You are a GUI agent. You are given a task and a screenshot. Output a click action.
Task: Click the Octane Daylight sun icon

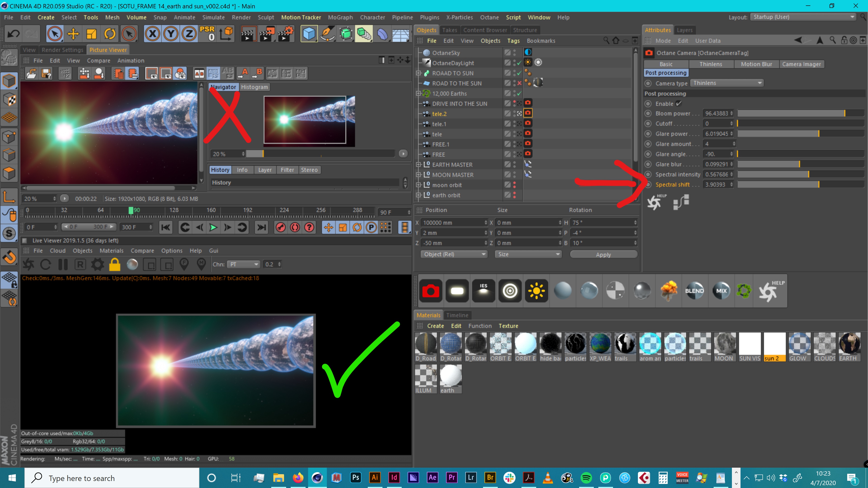point(536,290)
